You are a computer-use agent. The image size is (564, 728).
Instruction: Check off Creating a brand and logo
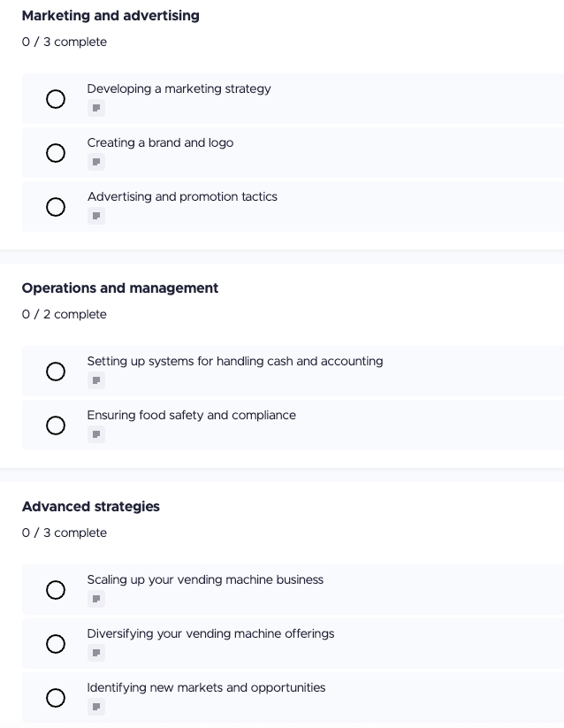tap(56, 153)
